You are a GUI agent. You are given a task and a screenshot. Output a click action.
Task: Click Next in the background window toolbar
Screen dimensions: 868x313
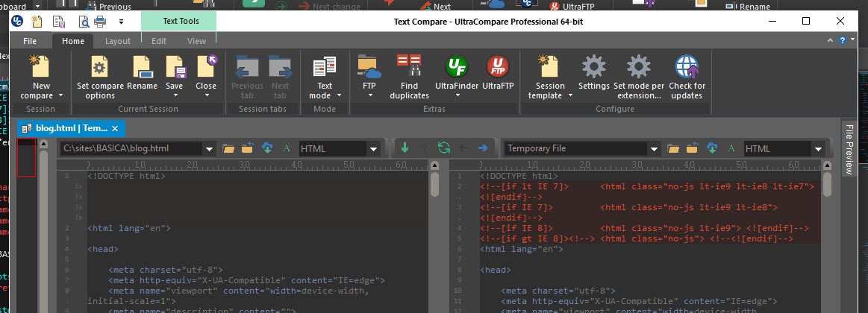coord(442,7)
